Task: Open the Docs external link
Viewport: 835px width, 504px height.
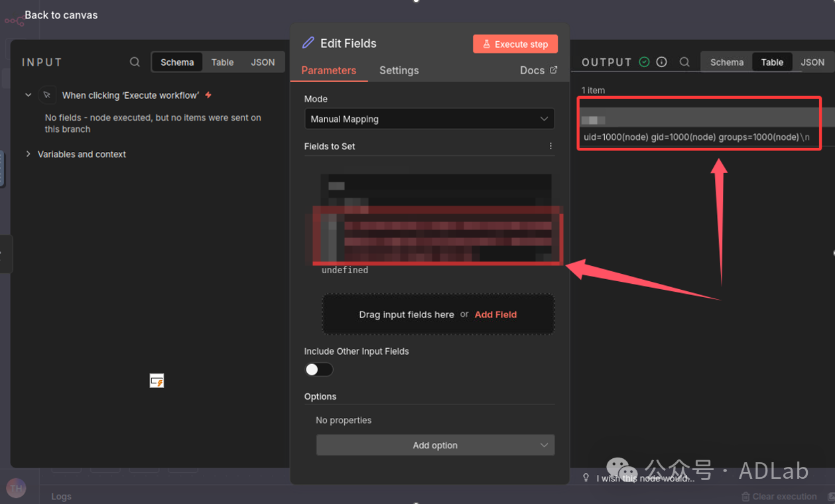Action: [x=538, y=70]
